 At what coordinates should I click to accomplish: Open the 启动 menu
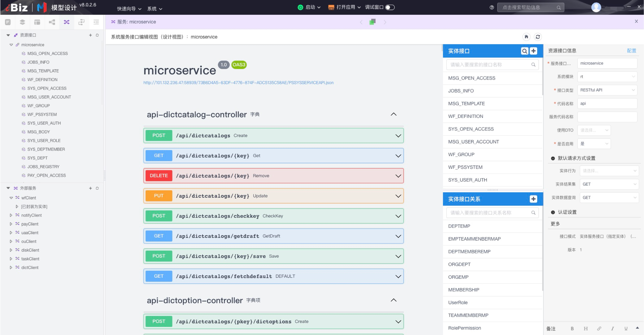point(309,7)
